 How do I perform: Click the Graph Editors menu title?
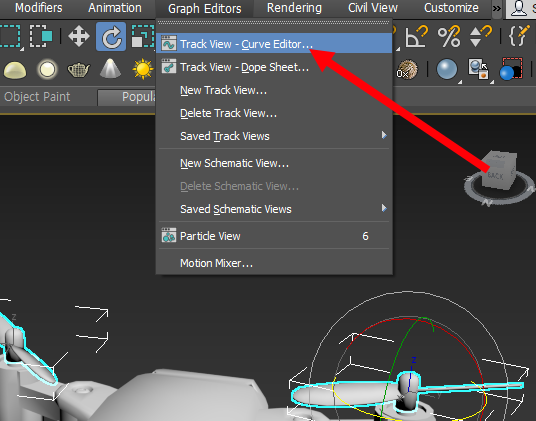204,8
